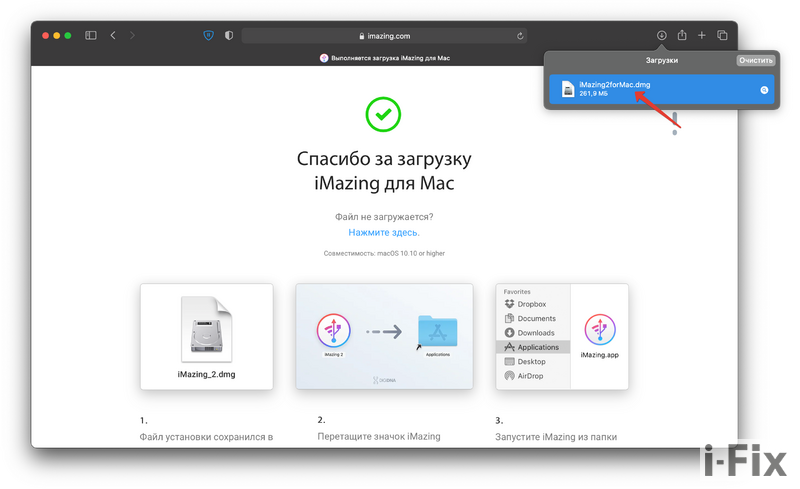
Task: Select the 'Выполняется загрузка iMazing' tab
Action: [x=385, y=58]
